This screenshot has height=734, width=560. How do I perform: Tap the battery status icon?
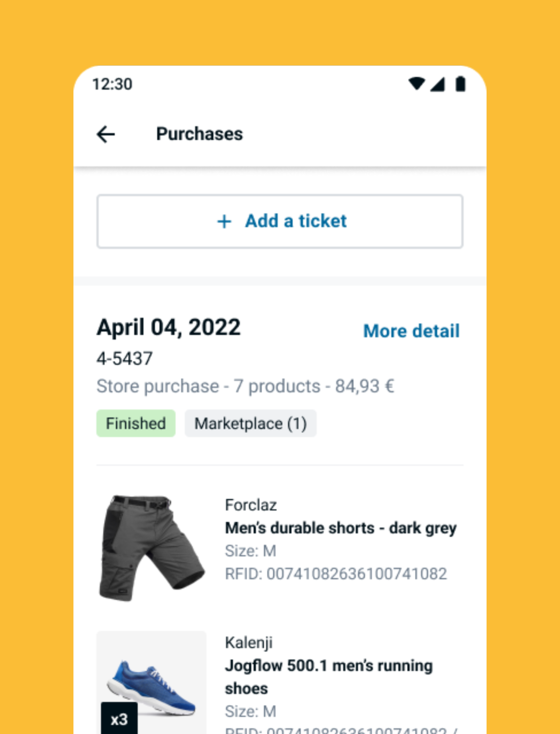pos(460,84)
